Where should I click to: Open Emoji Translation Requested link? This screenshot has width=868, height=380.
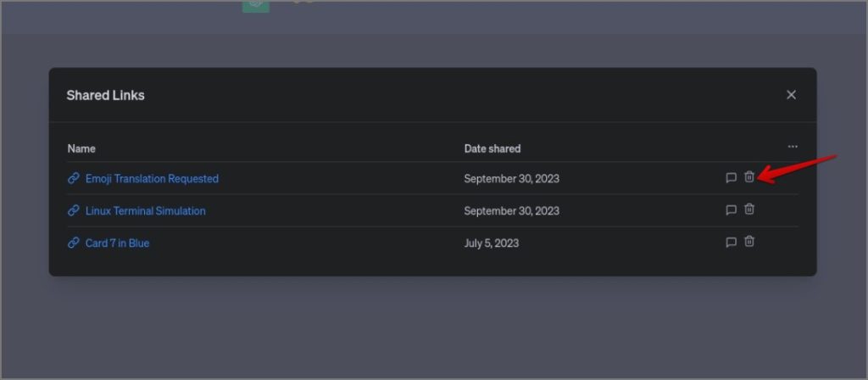tap(152, 178)
